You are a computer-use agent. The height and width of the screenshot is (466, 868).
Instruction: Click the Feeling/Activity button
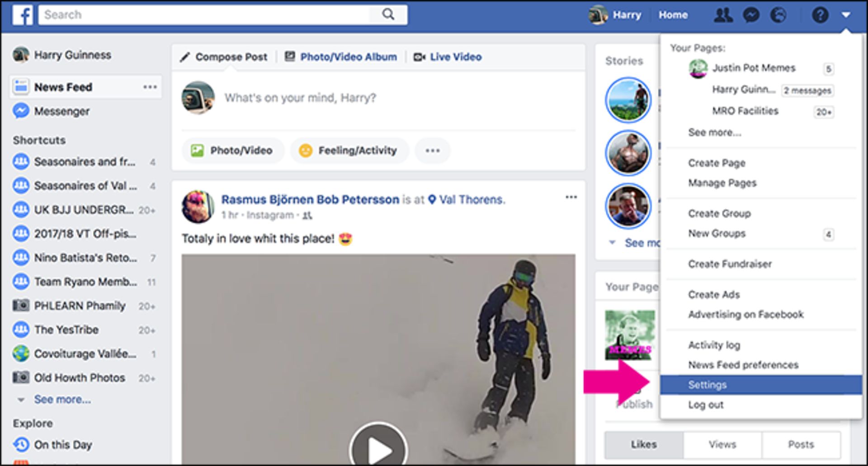[x=349, y=151]
